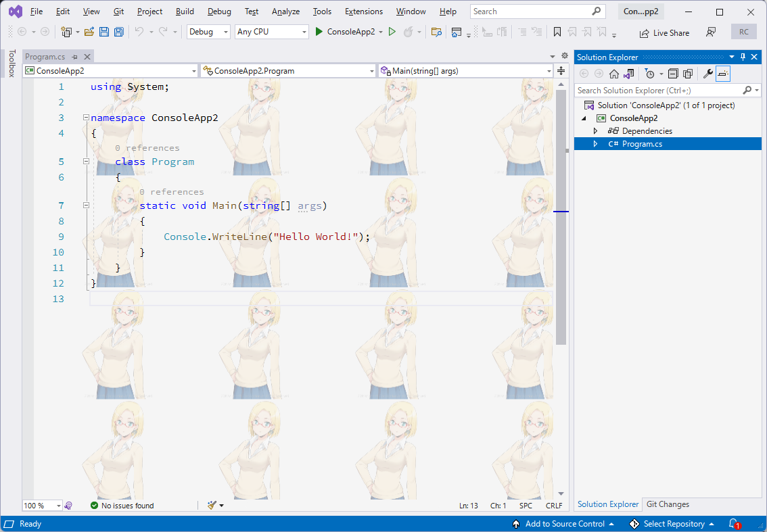This screenshot has height=532, width=767.
Task: Switch to the Git Changes tab
Action: 668,504
